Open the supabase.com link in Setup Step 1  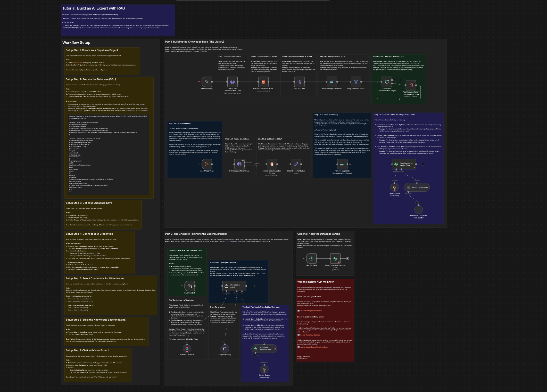(77, 63)
